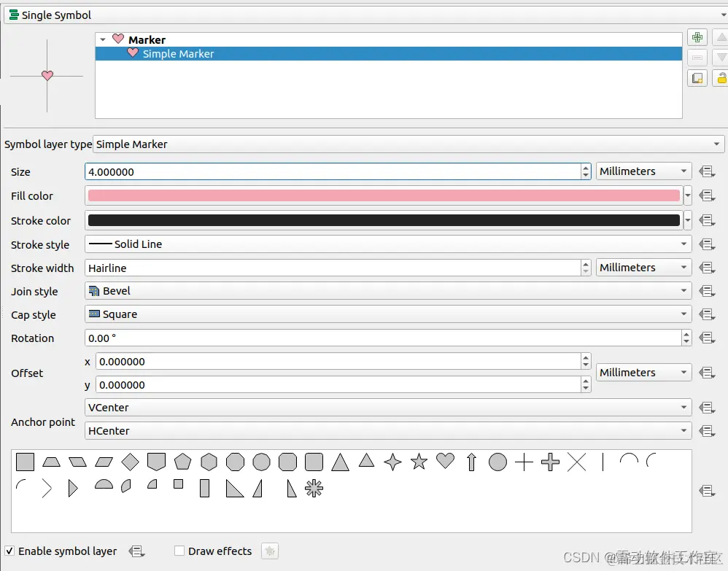The width and height of the screenshot is (728, 571).
Task: Open the Join style Bevel dropdown
Action: 388,291
